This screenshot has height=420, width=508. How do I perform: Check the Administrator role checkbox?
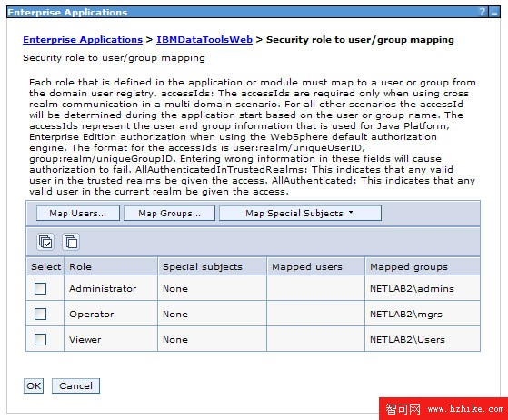coord(41,288)
